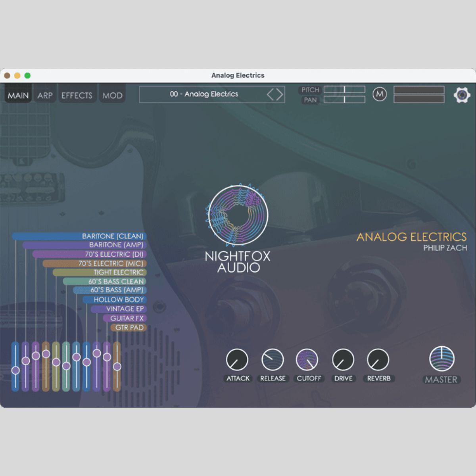Image resolution: width=476 pixels, height=476 pixels.
Task: Go to next preset with right arrow
Action: coord(279,94)
